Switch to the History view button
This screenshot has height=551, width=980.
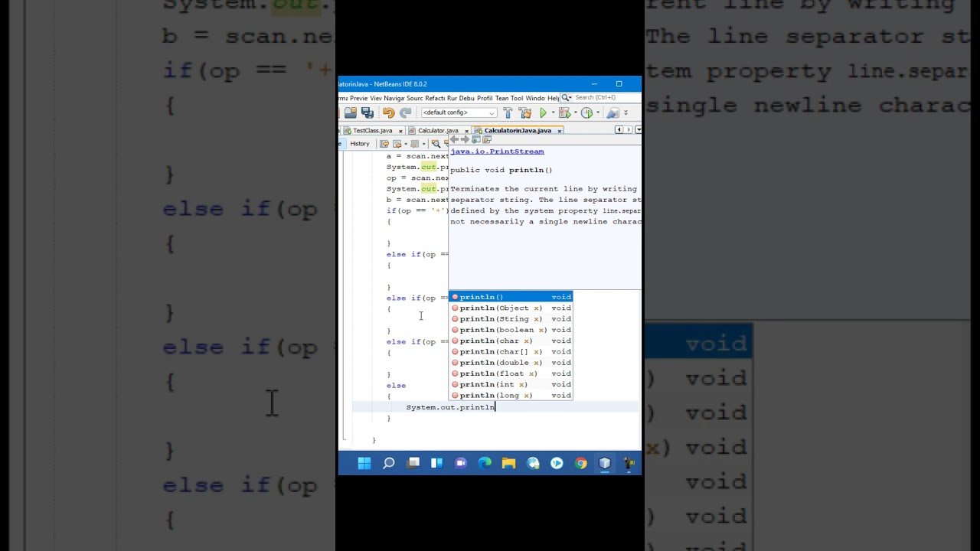[x=360, y=144]
